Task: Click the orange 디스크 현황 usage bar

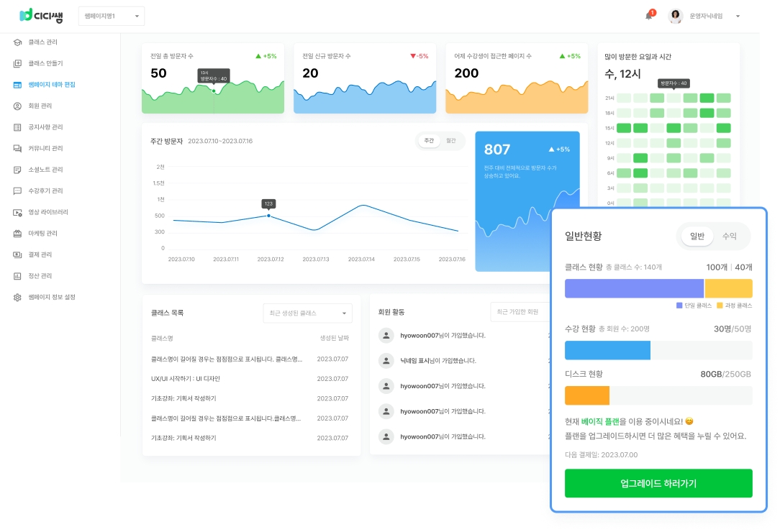Action: coord(586,395)
